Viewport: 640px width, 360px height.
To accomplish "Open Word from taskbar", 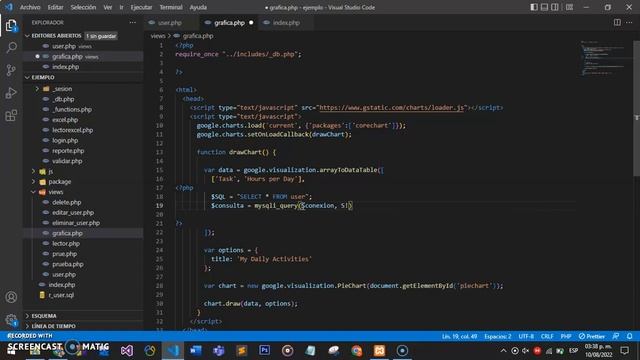I will (196, 350).
